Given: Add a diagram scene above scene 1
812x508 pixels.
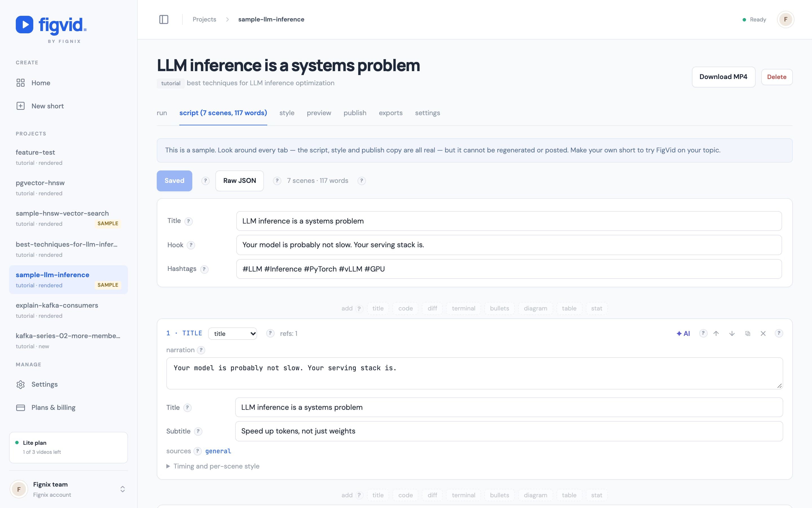Looking at the screenshot, I should (535, 308).
